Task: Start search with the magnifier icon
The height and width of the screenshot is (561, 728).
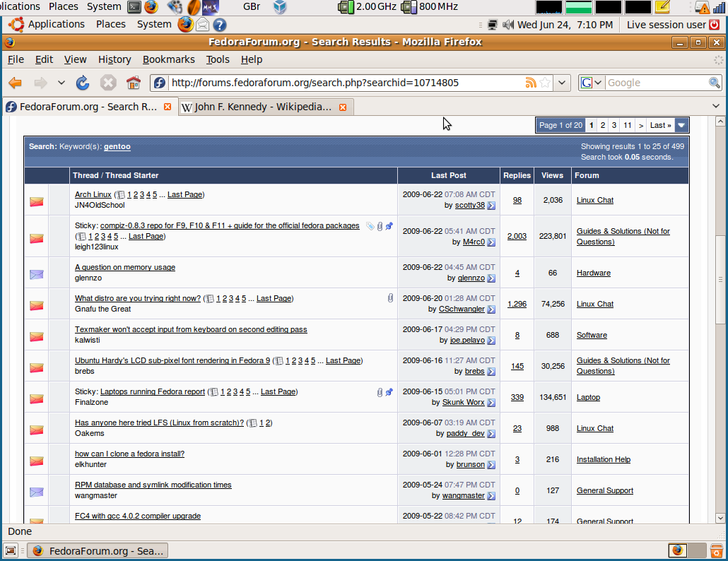Action: 715,83
